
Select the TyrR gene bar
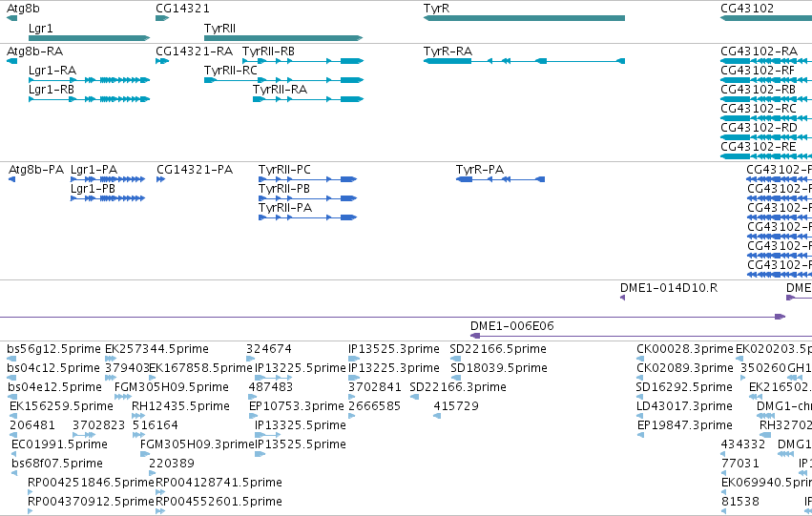point(524,18)
